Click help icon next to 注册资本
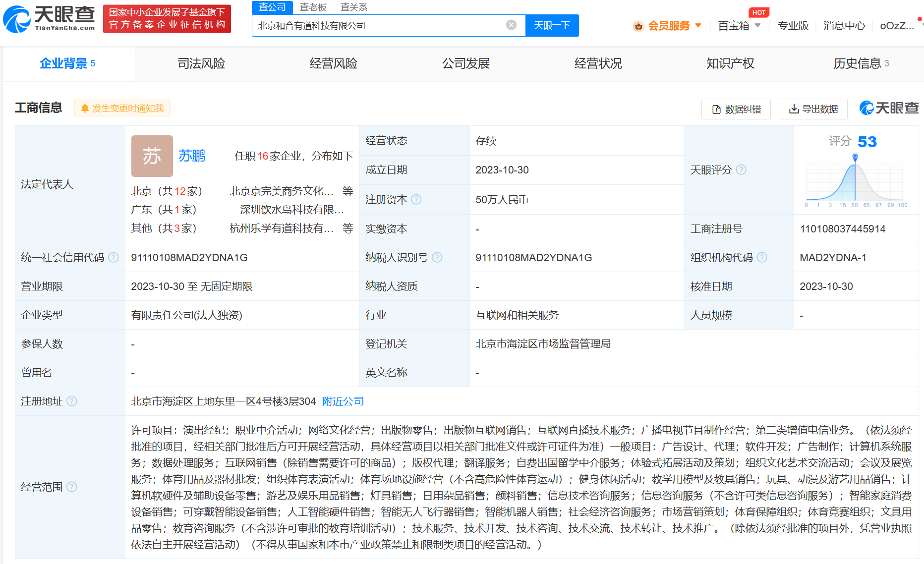The image size is (924, 564). point(416,199)
